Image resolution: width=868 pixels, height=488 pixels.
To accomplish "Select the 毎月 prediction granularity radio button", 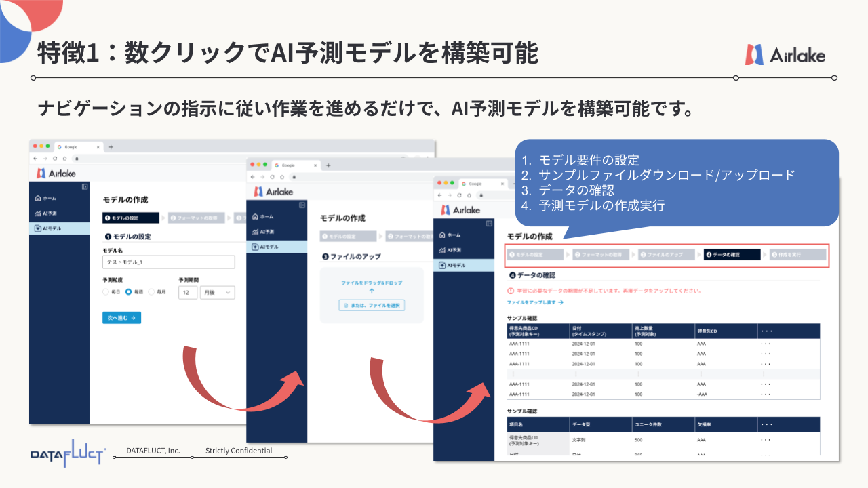I will 151,291.
